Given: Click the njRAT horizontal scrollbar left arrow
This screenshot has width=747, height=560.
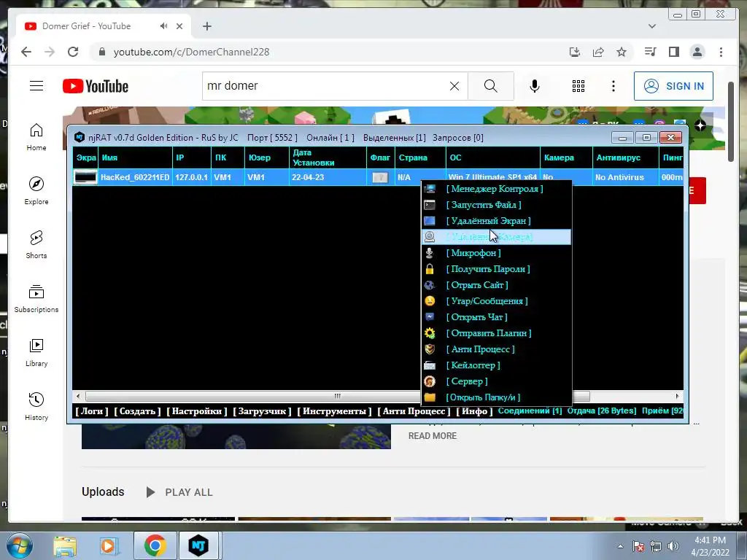Looking at the screenshot, I should click(78, 396).
